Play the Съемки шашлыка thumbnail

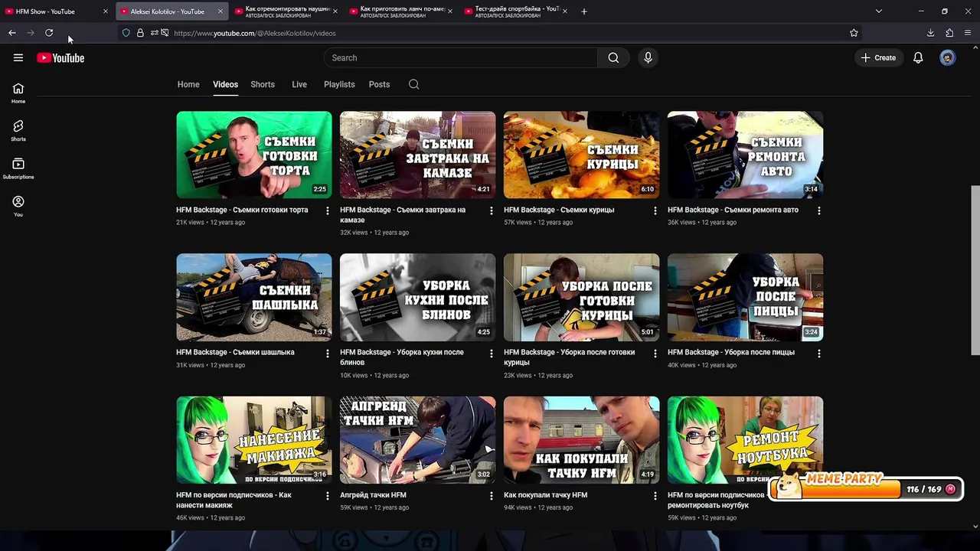coord(254,297)
